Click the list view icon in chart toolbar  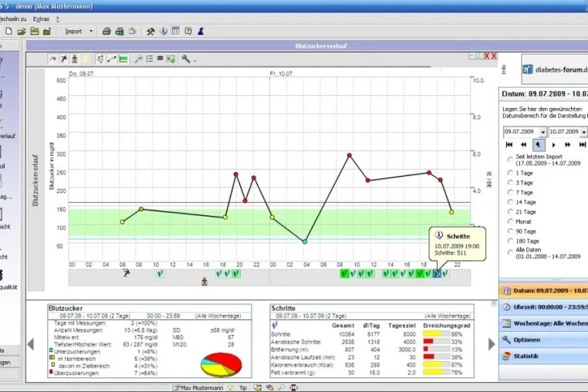tap(149, 59)
